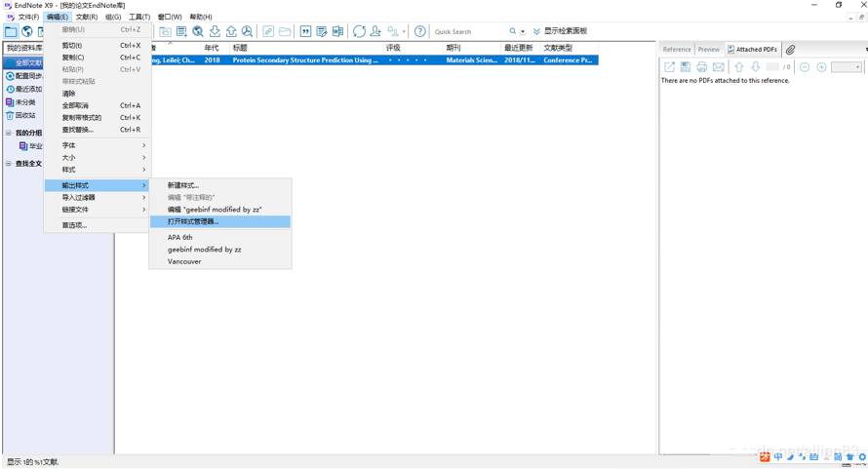Switch to the Reference tab
868x469 pixels.
point(677,49)
